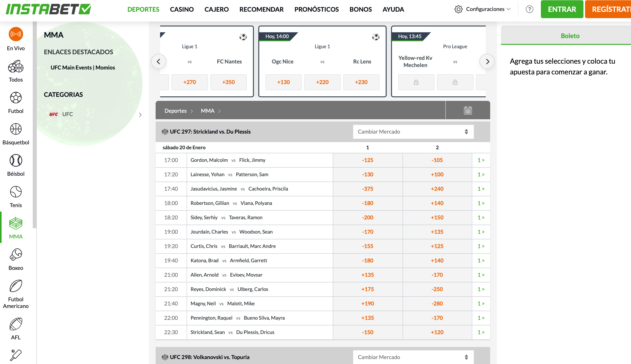Expand the UFC category chevron
This screenshot has width=631, height=364.
tap(140, 115)
